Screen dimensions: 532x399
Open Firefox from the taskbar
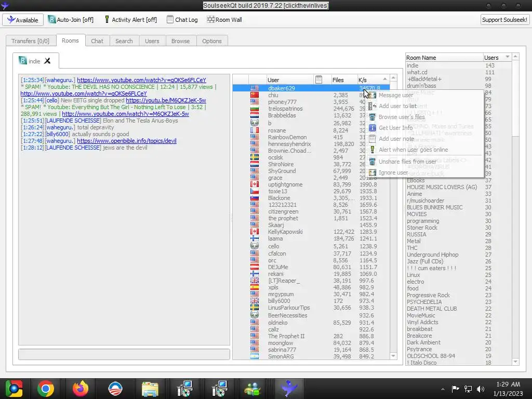click(81, 389)
